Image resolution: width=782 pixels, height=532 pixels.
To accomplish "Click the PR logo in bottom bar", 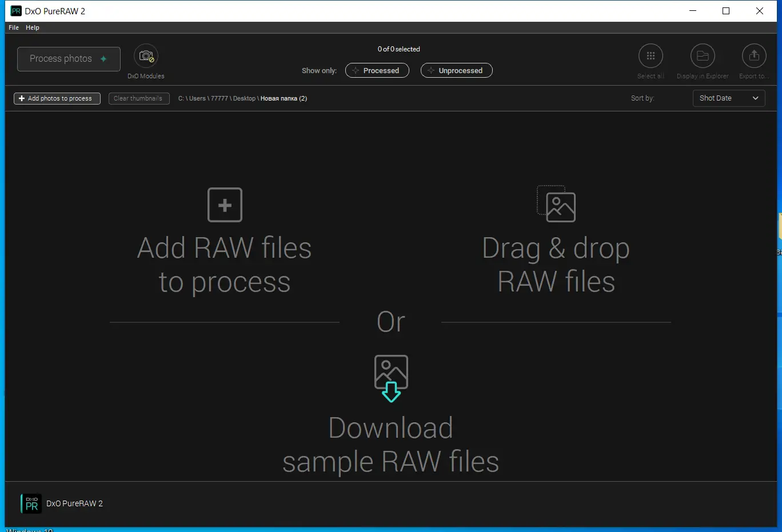I will pyautogui.click(x=31, y=503).
